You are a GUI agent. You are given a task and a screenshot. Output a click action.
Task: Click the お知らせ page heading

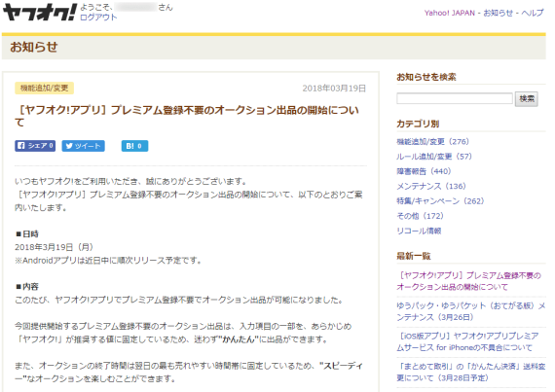(34, 47)
